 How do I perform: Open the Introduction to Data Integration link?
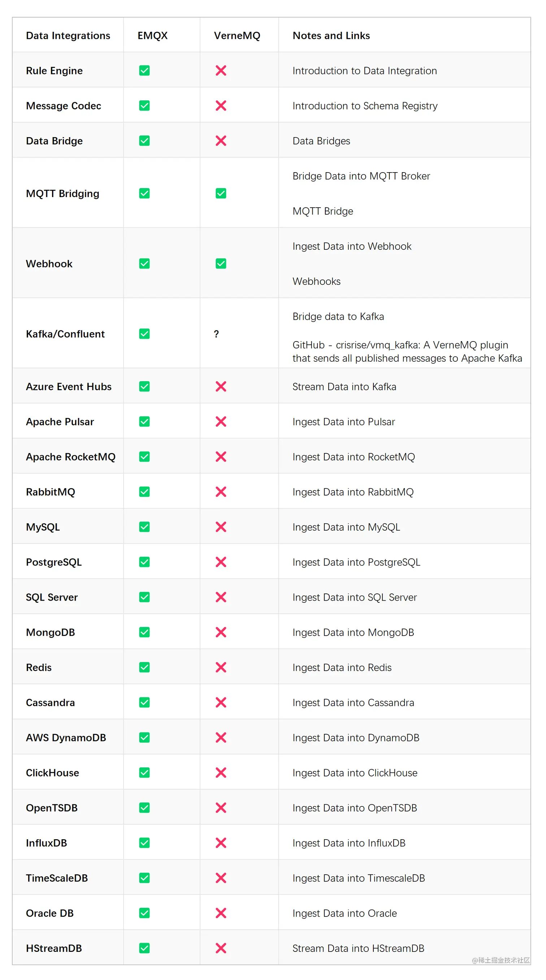pyautogui.click(x=364, y=71)
